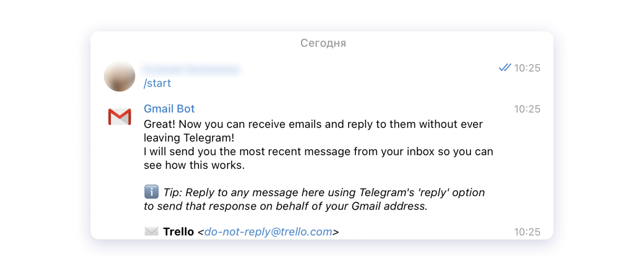
Task: Click the "I will send you the most recent" line
Action: 318,151
